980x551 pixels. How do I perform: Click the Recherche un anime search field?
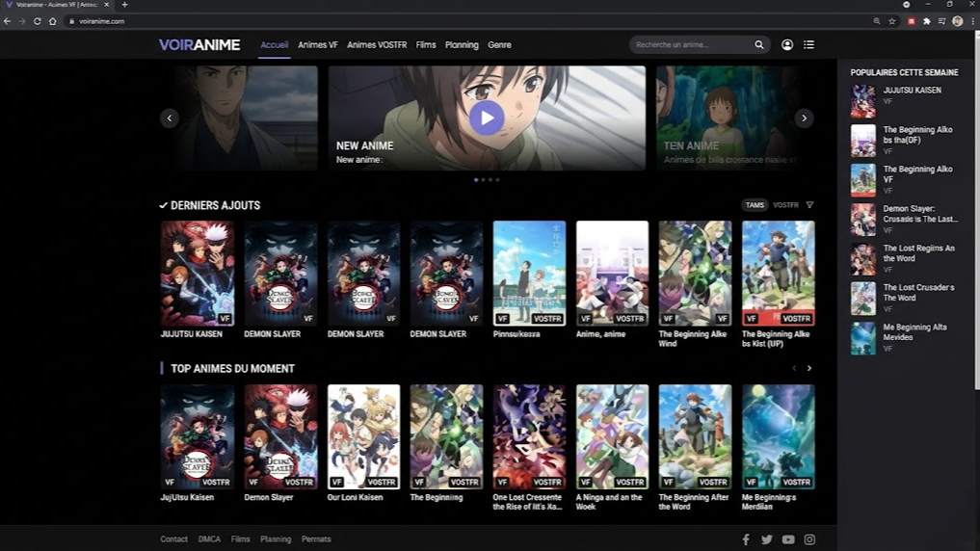tap(692, 44)
